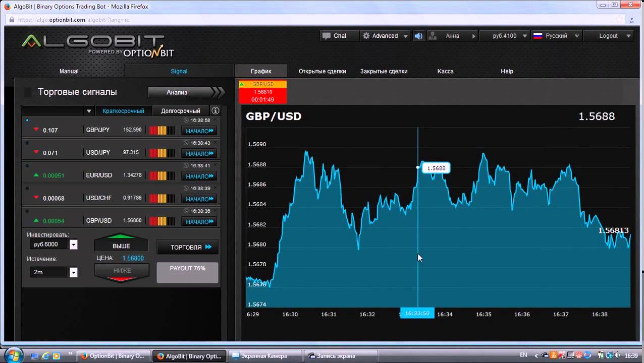Change language from Русский dropdown
Screen dimensions: 644x363
556,36
